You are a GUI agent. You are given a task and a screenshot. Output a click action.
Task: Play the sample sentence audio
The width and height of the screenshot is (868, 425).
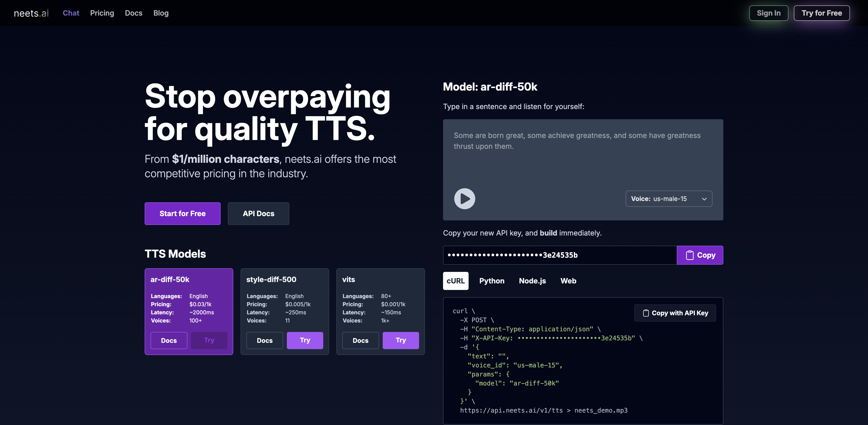tap(464, 198)
